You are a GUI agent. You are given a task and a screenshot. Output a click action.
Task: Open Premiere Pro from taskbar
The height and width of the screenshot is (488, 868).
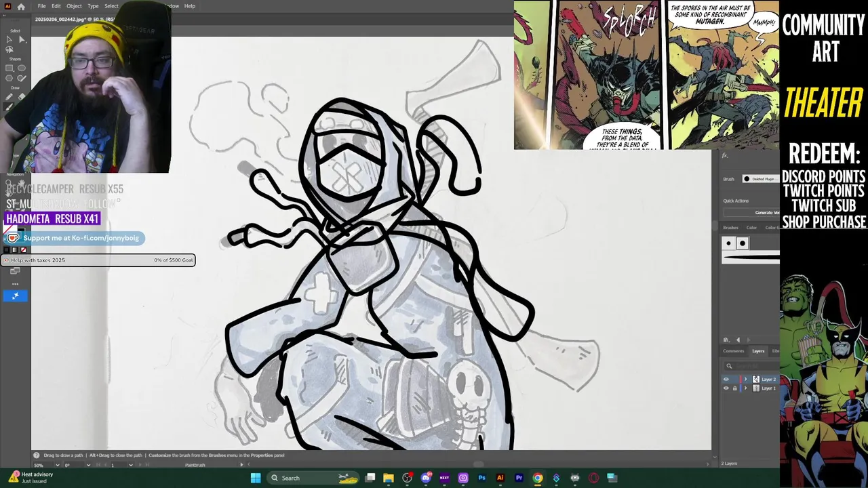pyautogui.click(x=519, y=478)
